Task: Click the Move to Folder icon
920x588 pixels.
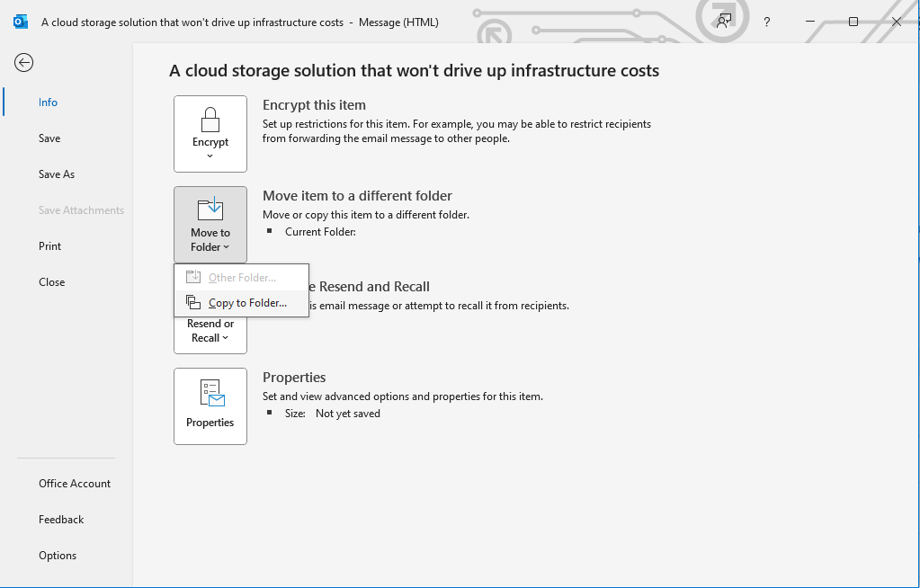Action: pos(210,209)
